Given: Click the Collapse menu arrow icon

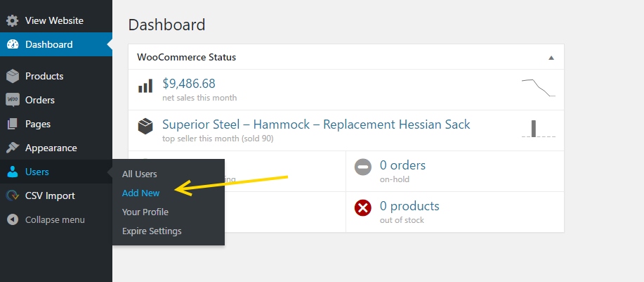Looking at the screenshot, I should tap(13, 219).
